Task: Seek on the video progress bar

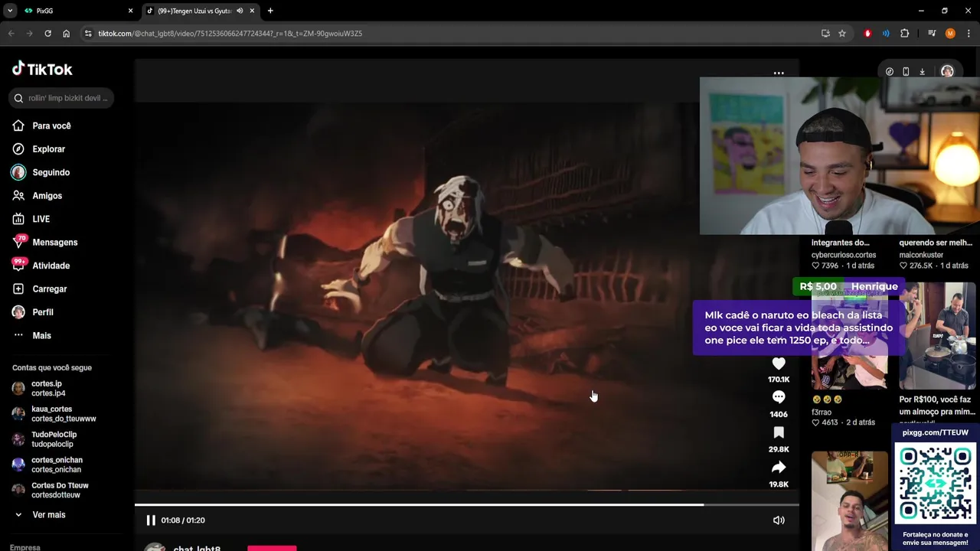Action: (467, 504)
